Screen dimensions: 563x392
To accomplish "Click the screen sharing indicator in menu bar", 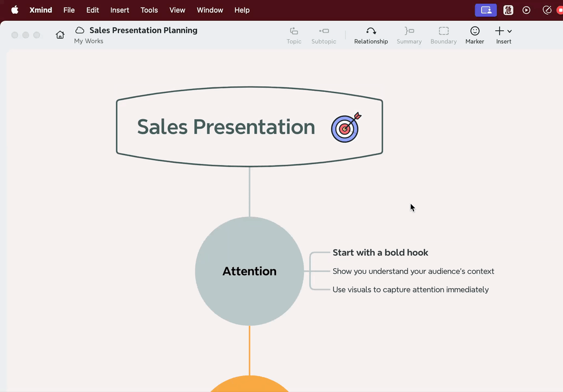I will pos(485,10).
